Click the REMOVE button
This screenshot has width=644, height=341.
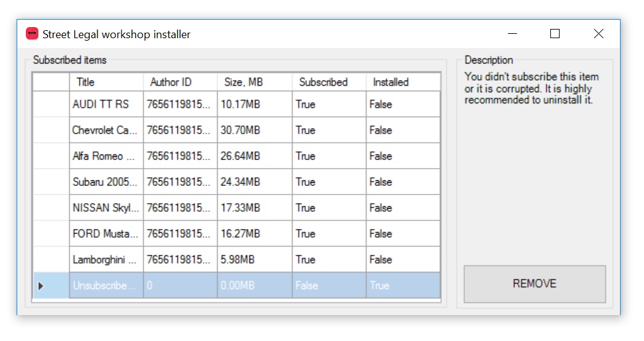point(534,284)
